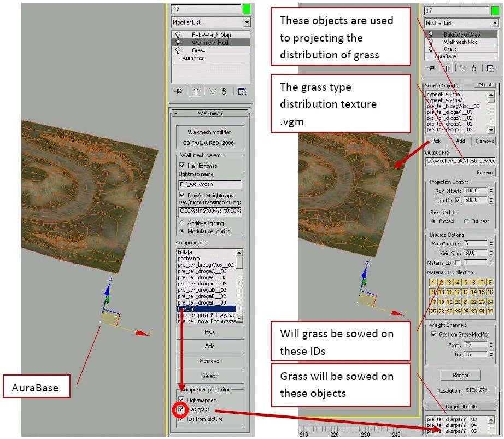The image size is (504, 439).
Task: Toggle Show End Result icon in Walkmesh panel
Action: 196,92
